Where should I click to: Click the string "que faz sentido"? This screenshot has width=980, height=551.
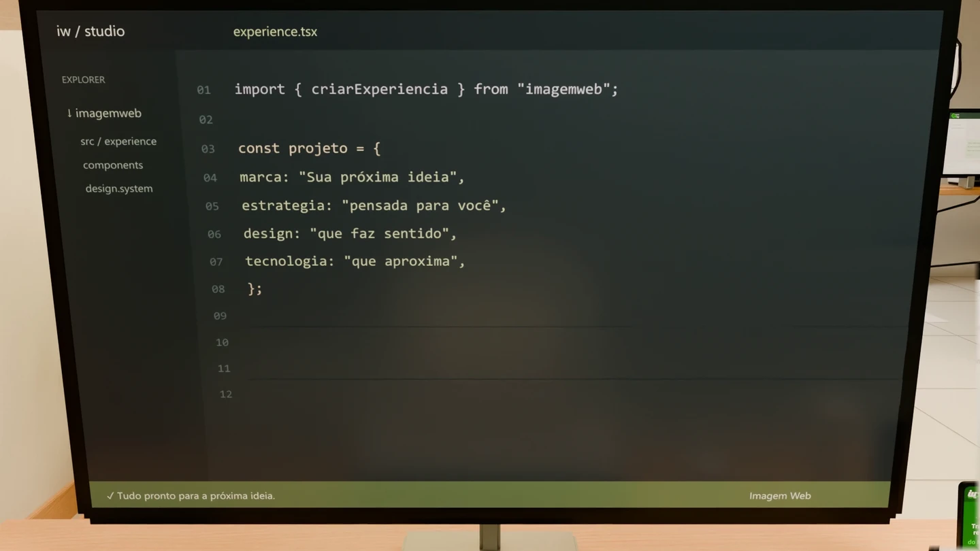[x=379, y=233]
